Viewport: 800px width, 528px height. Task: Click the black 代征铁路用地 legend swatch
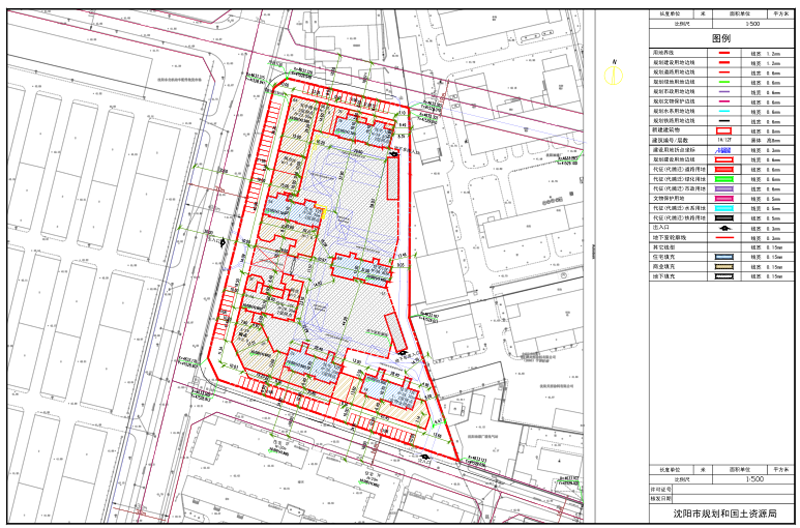pos(722,218)
